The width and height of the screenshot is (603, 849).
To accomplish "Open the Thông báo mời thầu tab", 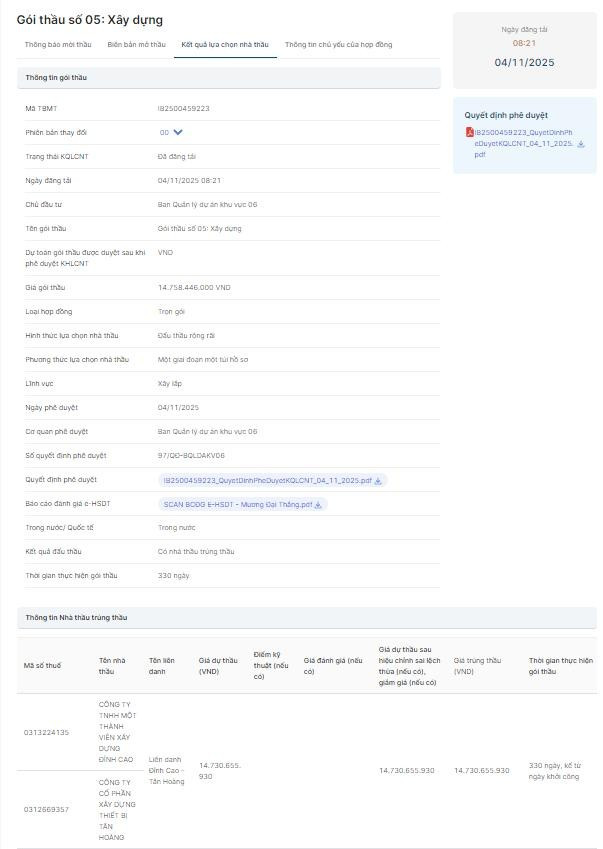I will click(58, 45).
